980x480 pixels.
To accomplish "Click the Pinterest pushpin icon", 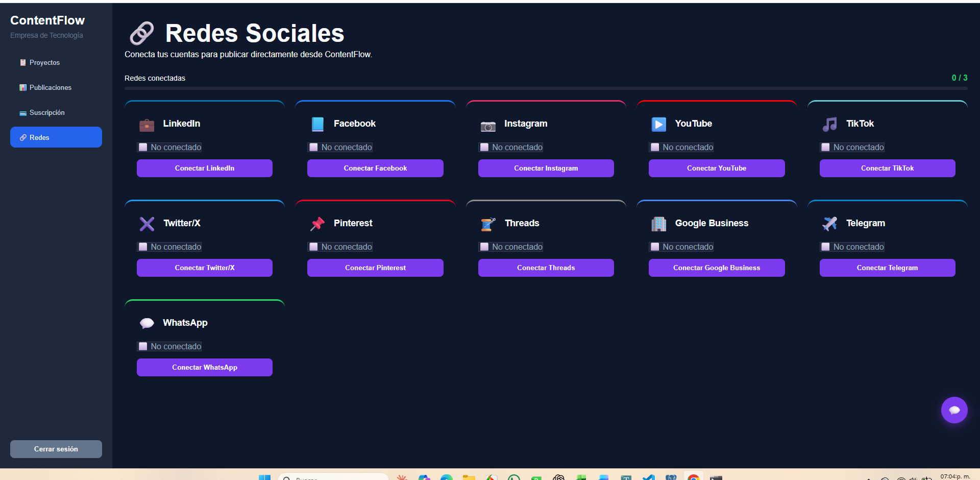I will (317, 224).
